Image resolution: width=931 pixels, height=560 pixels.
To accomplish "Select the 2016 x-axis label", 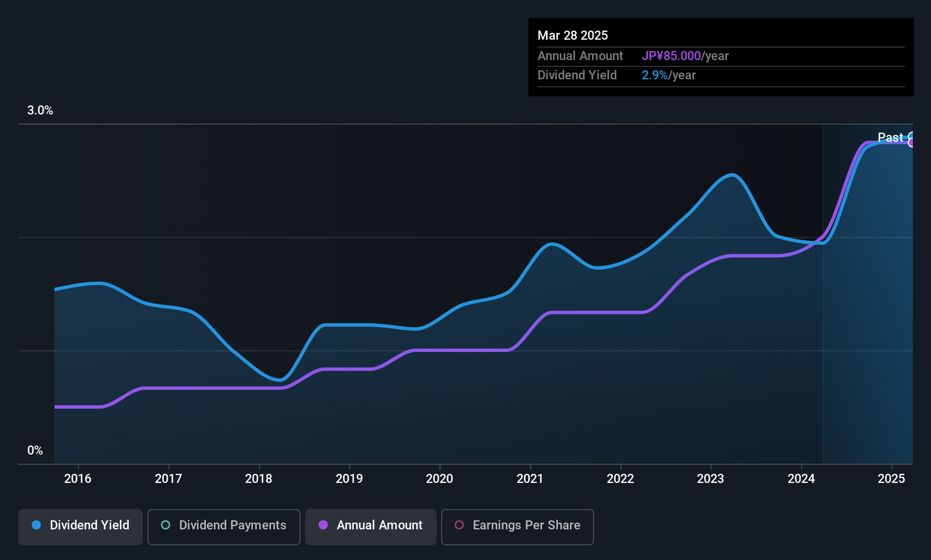I will point(78,479).
